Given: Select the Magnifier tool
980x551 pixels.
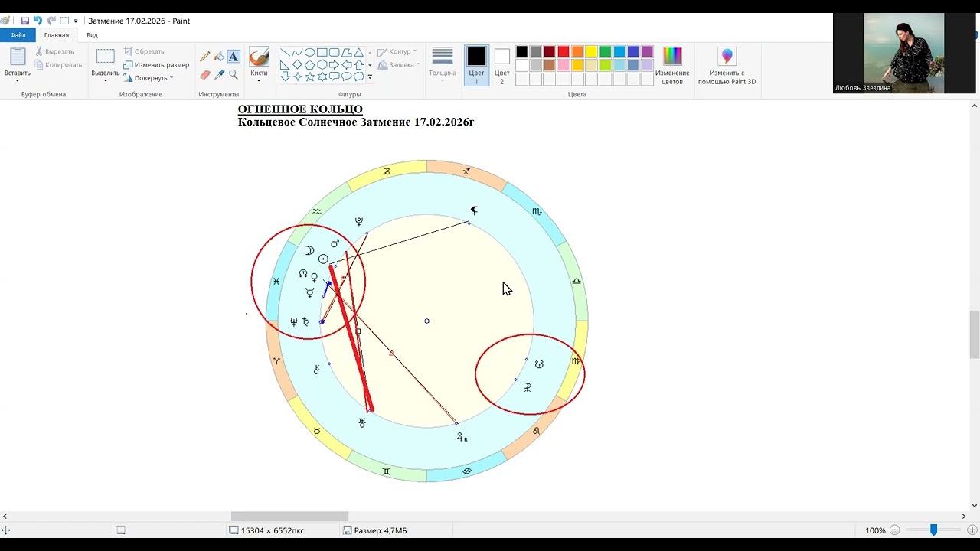Looking at the screenshot, I should [x=234, y=75].
